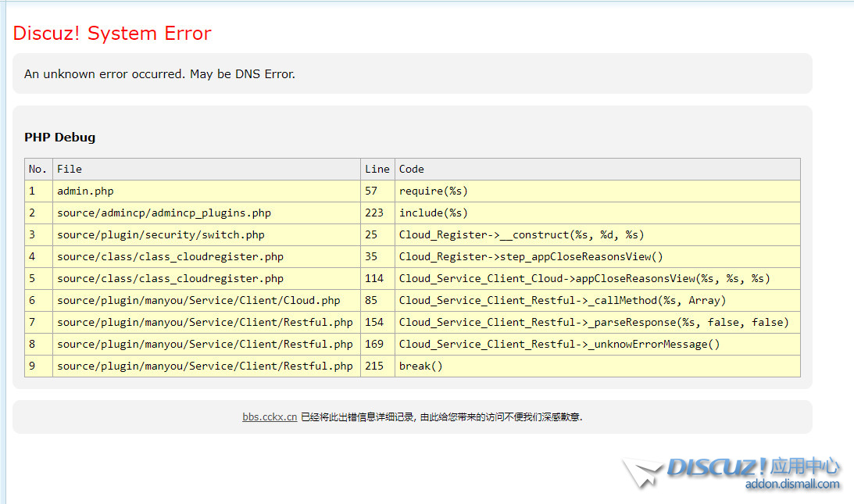
Task: Click the Line column header
Action: [x=377, y=169]
